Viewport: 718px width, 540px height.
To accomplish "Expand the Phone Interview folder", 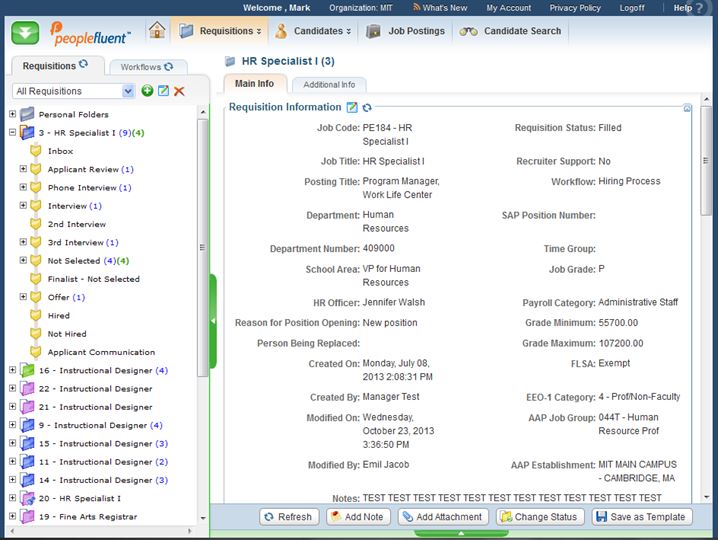I will pyautogui.click(x=23, y=188).
